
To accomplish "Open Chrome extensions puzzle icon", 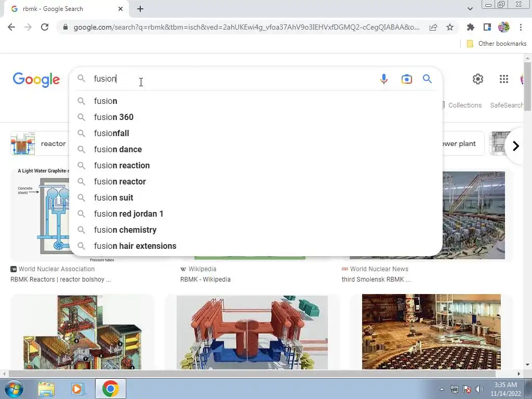I will [470, 27].
